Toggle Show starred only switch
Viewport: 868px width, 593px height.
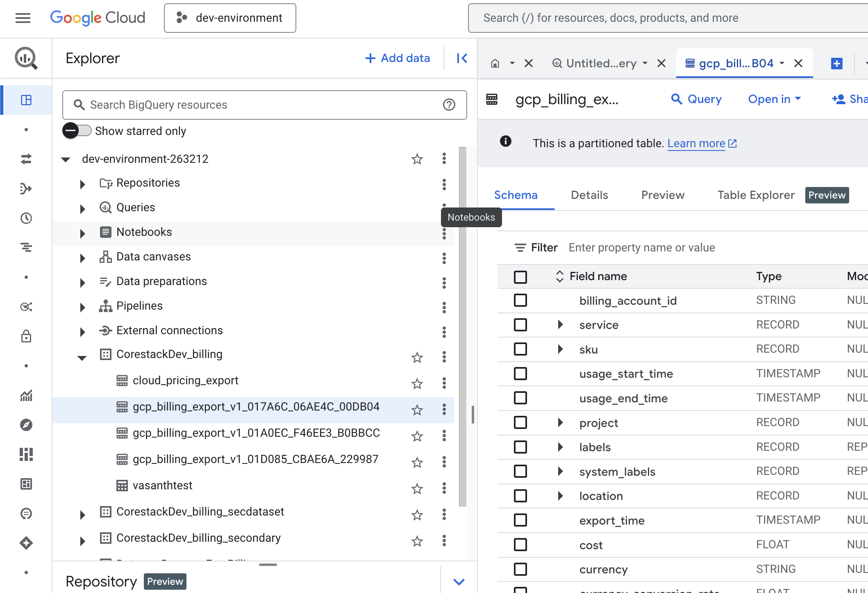[x=77, y=131]
